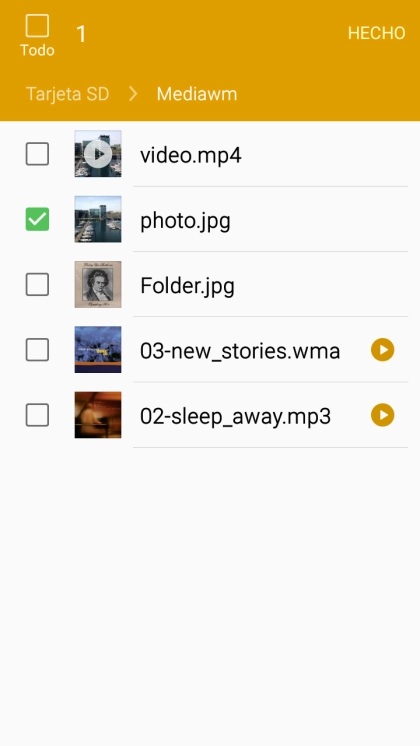The image size is (420, 746).
Task: Tap the Folder.jpg file name
Action: click(187, 286)
